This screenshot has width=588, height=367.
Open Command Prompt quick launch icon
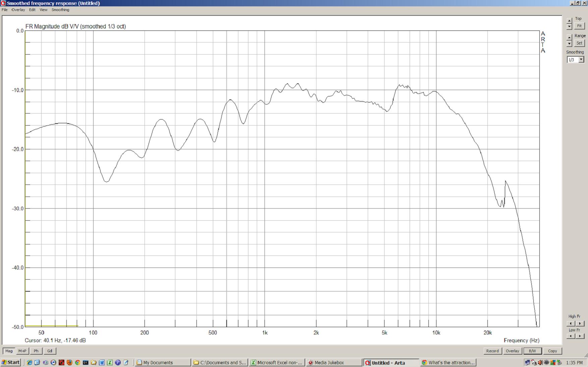(x=85, y=362)
